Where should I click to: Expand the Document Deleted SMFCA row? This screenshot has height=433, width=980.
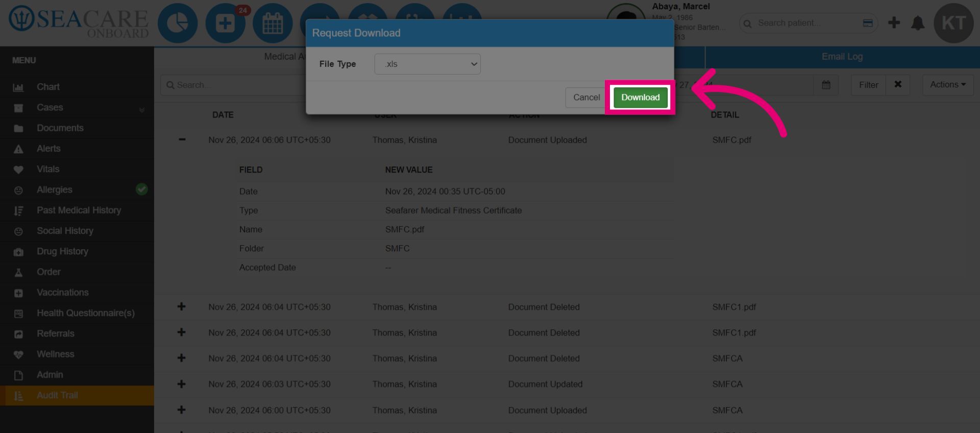(x=181, y=358)
